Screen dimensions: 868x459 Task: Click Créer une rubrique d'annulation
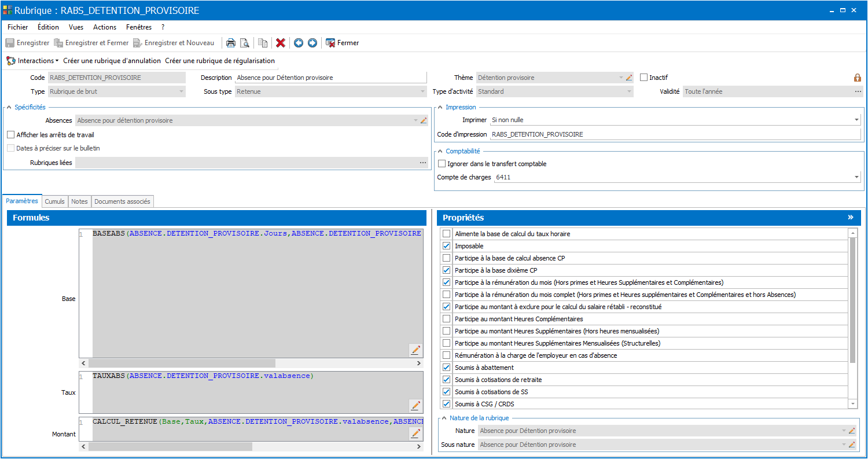pos(112,61)
